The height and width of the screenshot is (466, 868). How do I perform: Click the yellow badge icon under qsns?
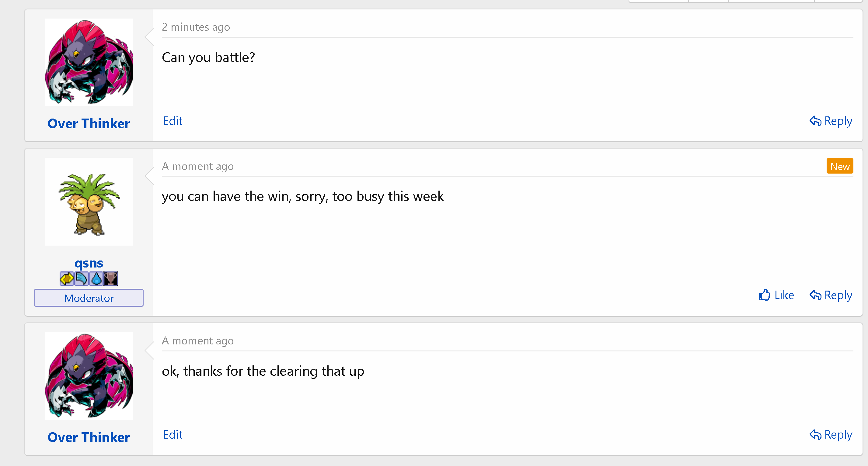coord(67,279)
